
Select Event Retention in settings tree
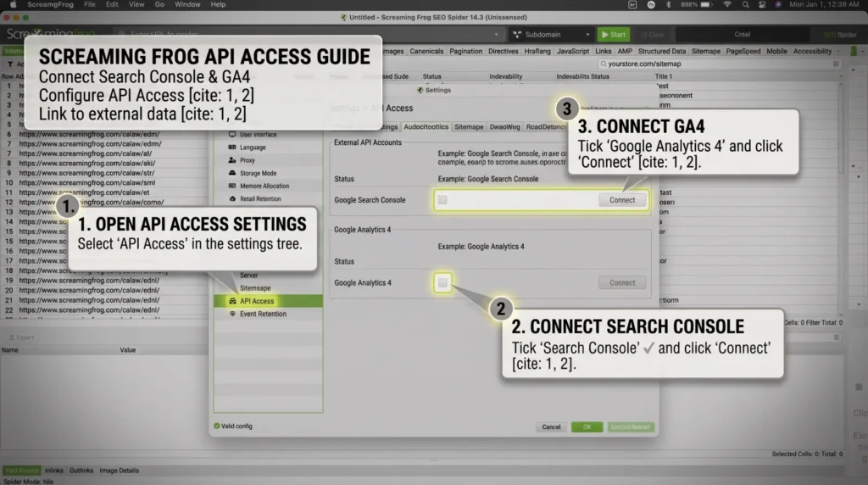click(268, 314)
